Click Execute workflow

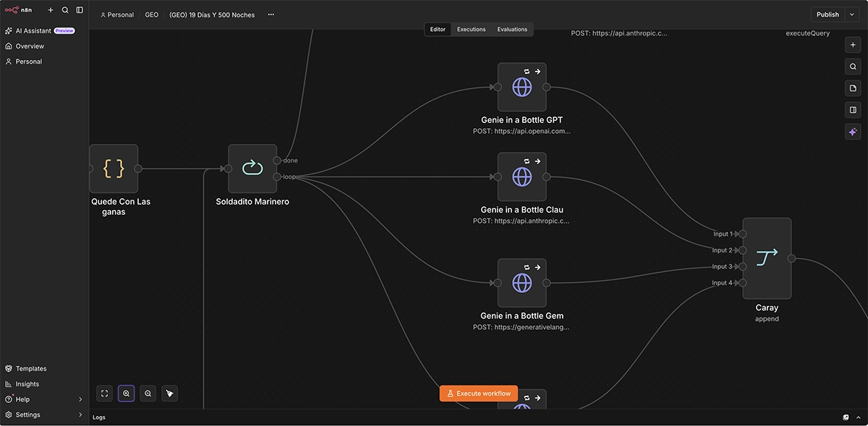pos(479,393)
